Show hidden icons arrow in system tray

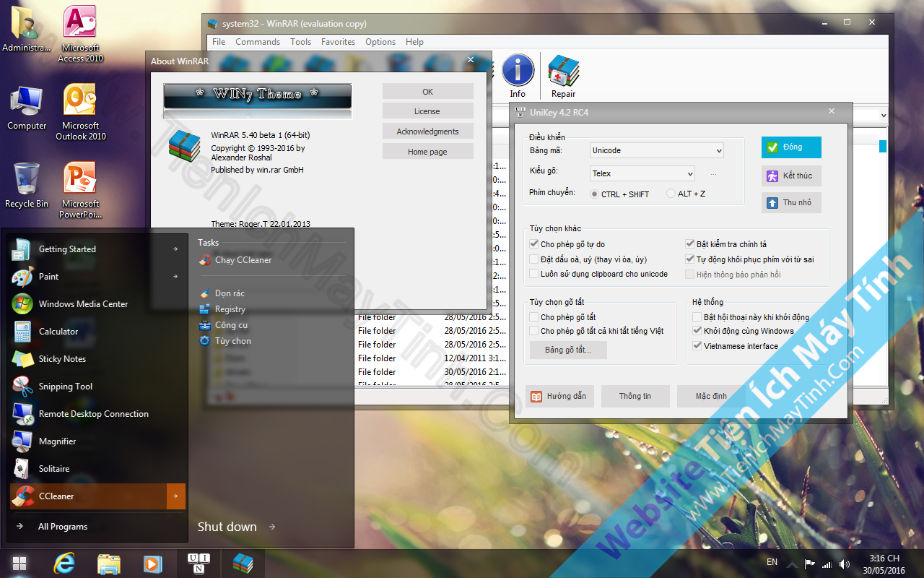[x=792, y=564]
